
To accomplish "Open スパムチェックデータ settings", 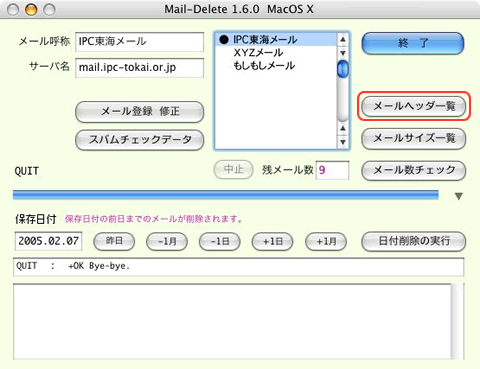I will pyautogui.click(x=140, y=140).
